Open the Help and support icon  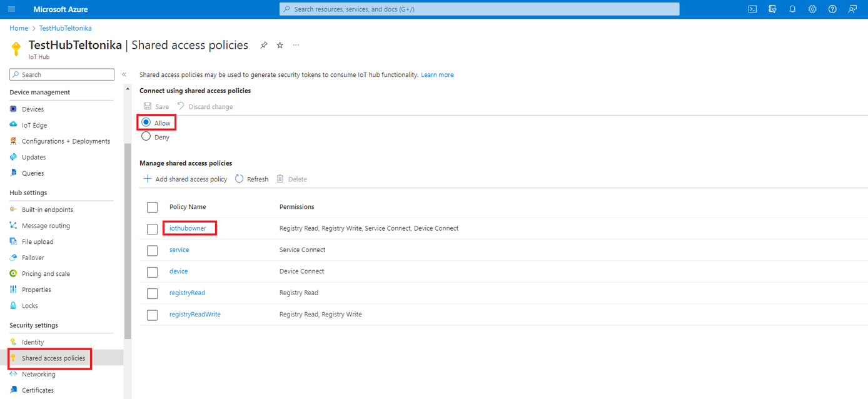click(832, 9)
